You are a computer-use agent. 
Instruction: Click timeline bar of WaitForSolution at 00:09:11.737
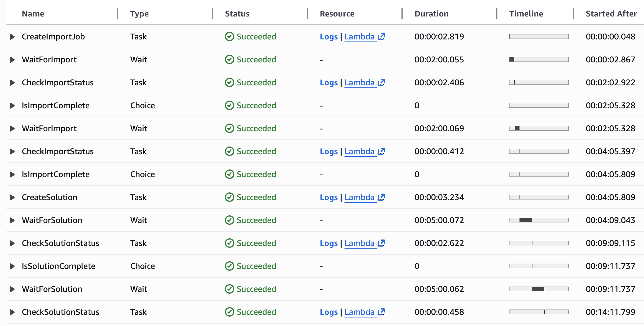click(538, 289)
